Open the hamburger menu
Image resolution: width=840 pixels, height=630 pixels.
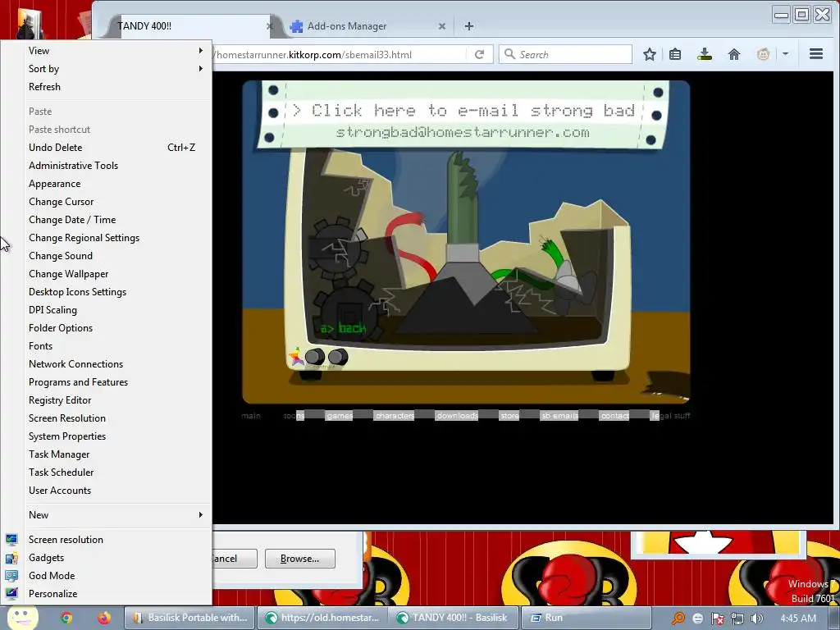point(816,54)
